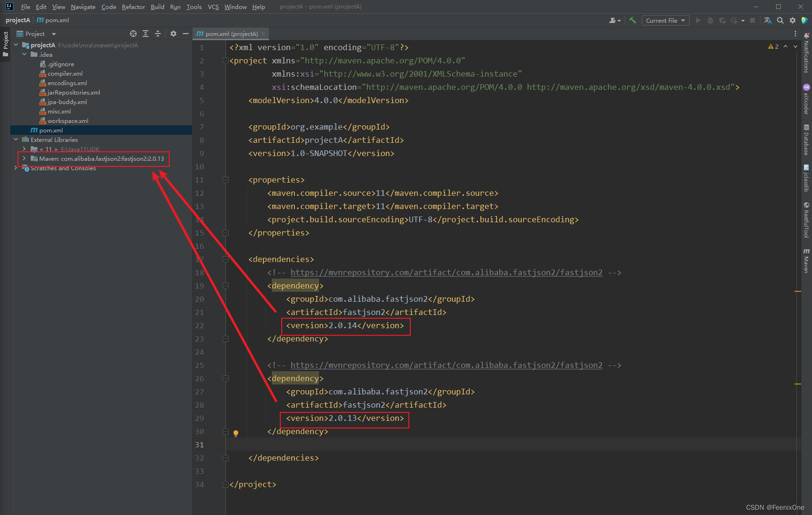Open the Build menu

tap(157, 7)
